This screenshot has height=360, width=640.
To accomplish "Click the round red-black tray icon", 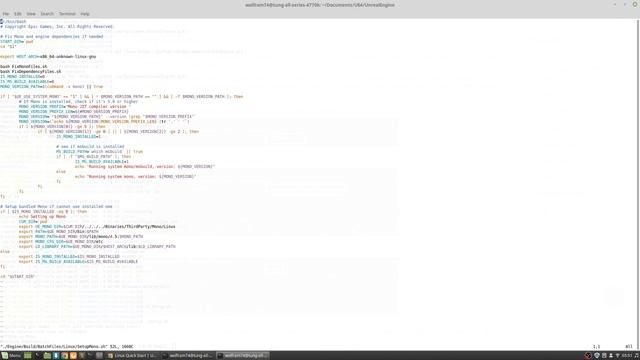I will click(x=588, y=356).
